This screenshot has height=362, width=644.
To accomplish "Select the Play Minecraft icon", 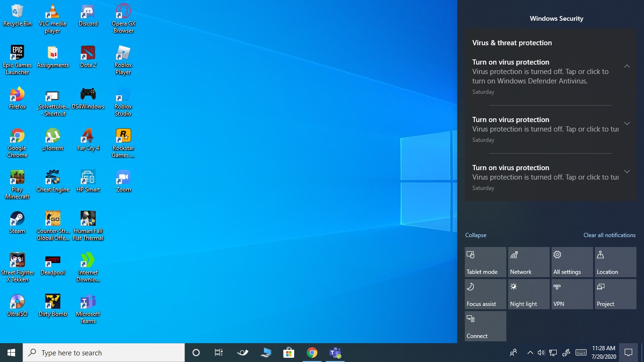I will pos(17,185).
